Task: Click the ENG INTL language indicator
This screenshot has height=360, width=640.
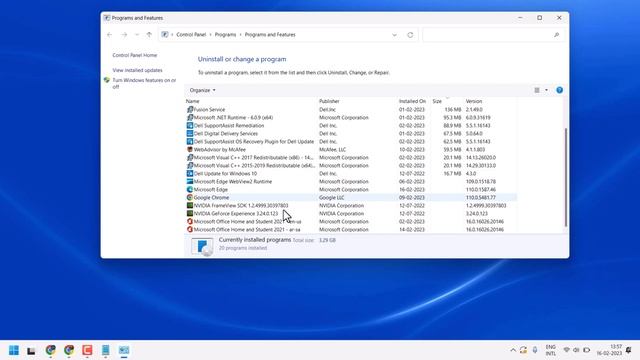Action: click(551, 350)
